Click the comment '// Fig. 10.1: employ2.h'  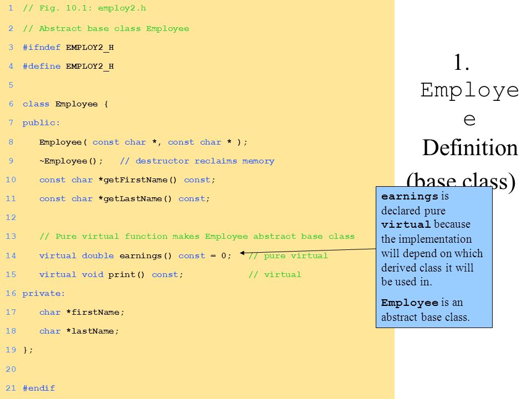pyautogui.click(x=84, y=8)
